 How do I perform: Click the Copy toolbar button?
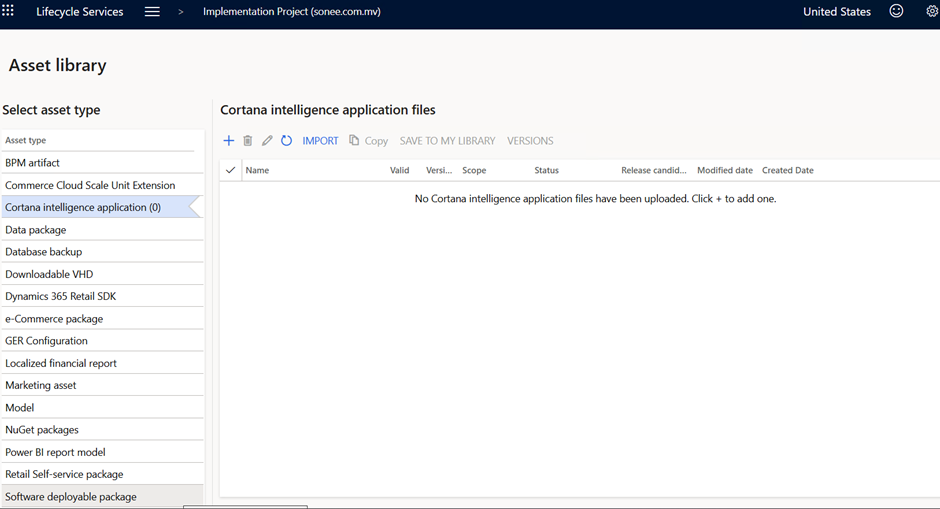[369, 141]
